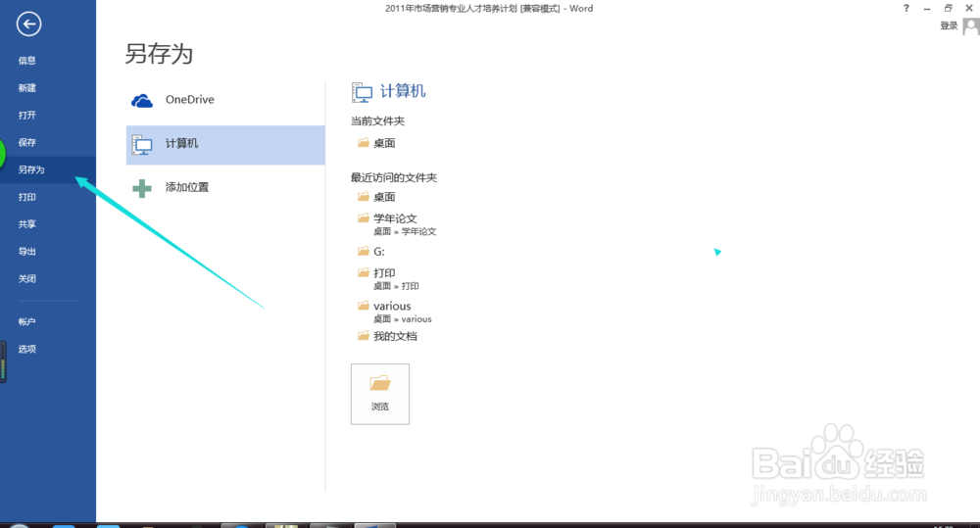The image size is (980, 528).
Task: Open 选项 in the sidebar
Action: click(x=26, y=349)
